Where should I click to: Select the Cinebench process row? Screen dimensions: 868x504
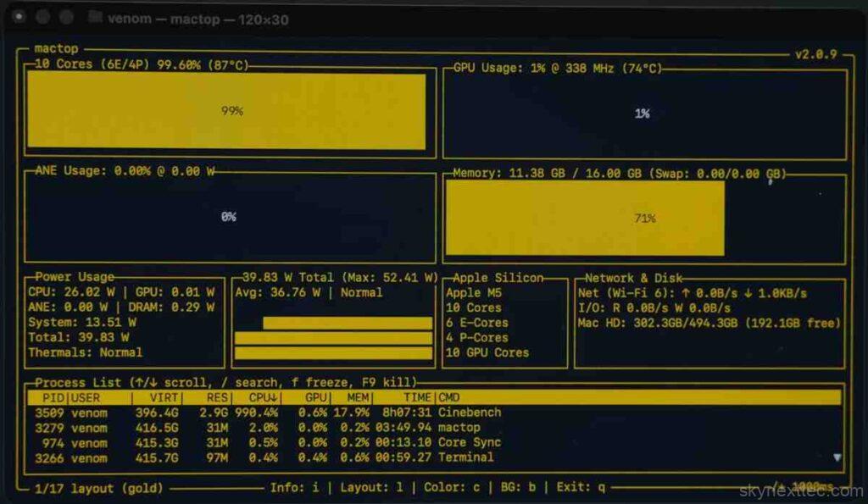coord(470,413)
